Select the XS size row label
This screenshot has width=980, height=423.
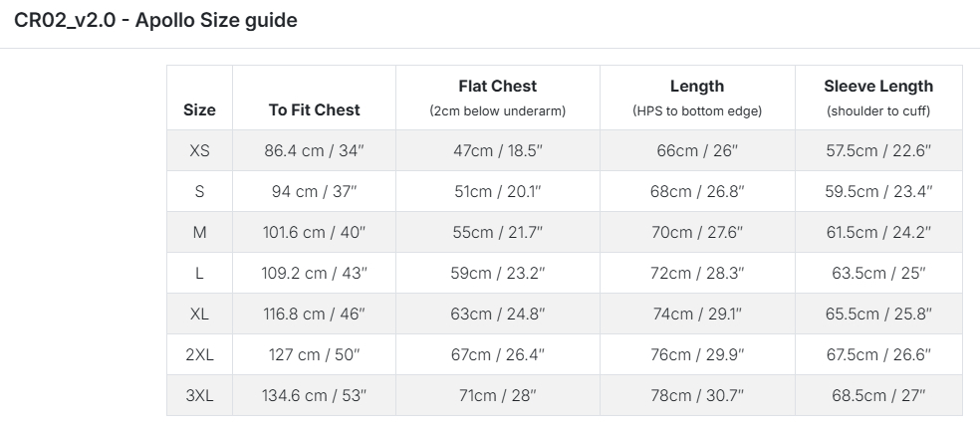point(199,151)
